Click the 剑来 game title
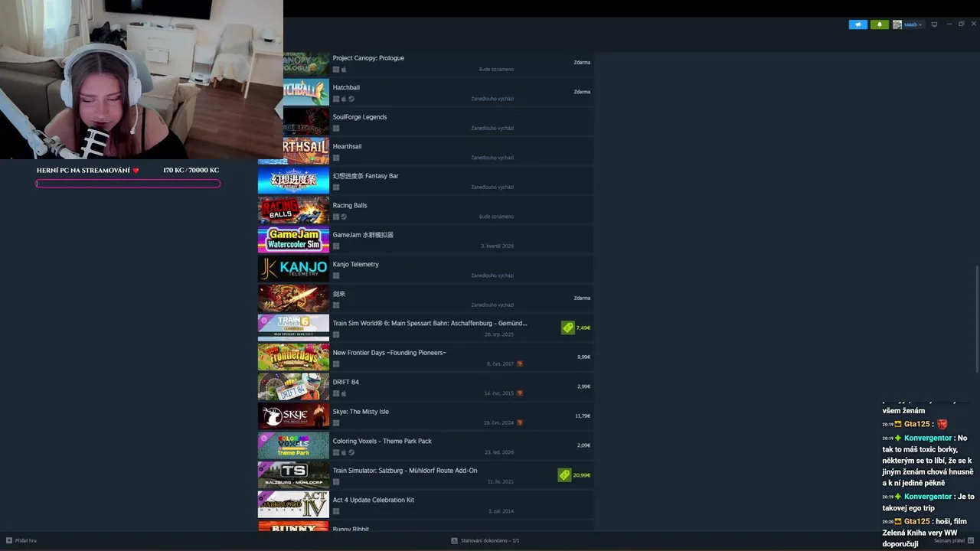This screenshot has width=980, height=551. 339,294
